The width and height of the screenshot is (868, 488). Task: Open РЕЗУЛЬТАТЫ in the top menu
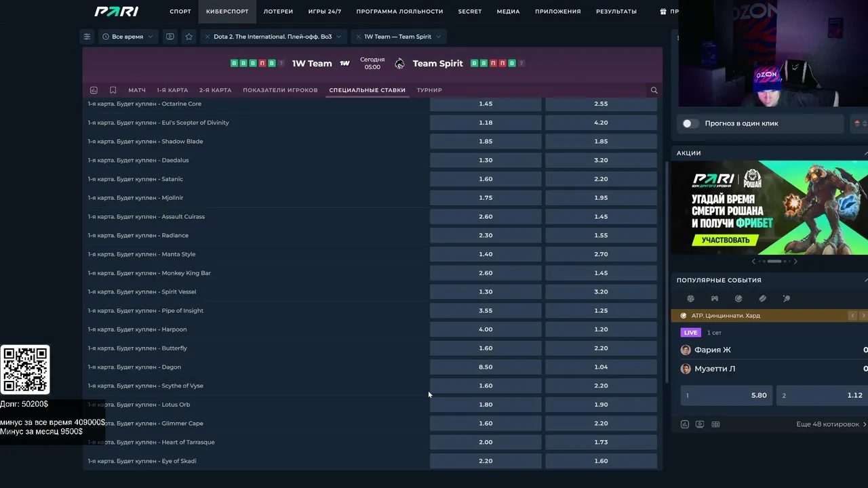pyautogui.click(x=616, y=12)
